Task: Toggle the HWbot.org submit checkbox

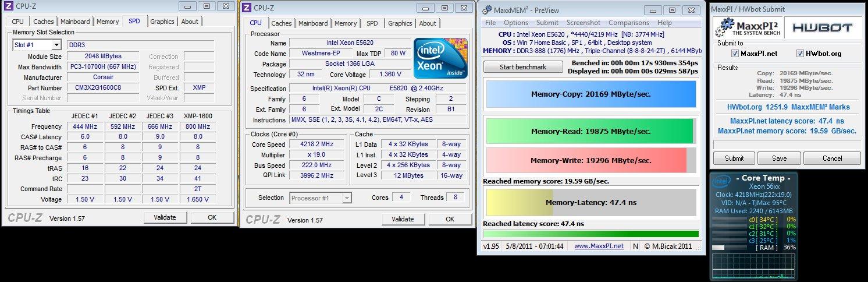Action: click(799, 54)
